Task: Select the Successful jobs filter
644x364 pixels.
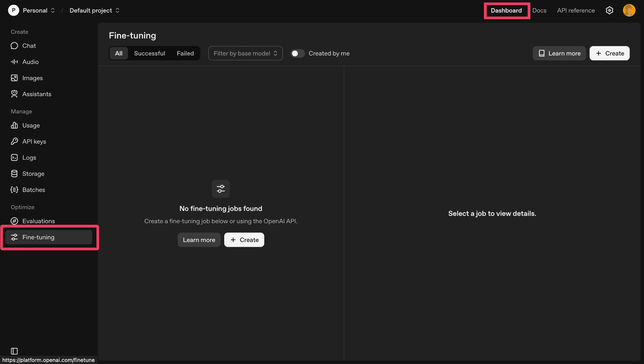Action: (150, 53)
